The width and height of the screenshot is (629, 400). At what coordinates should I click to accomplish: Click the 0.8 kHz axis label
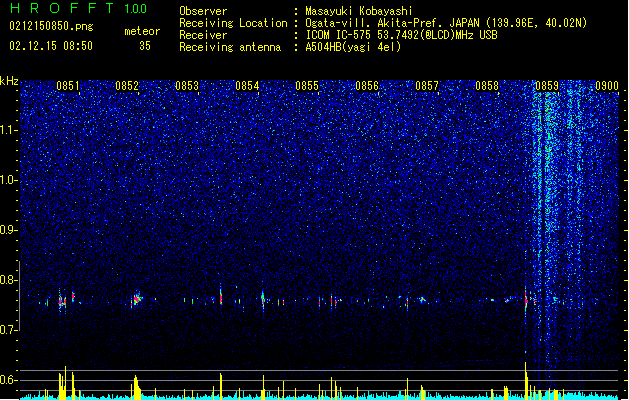(x=9, y=280)
